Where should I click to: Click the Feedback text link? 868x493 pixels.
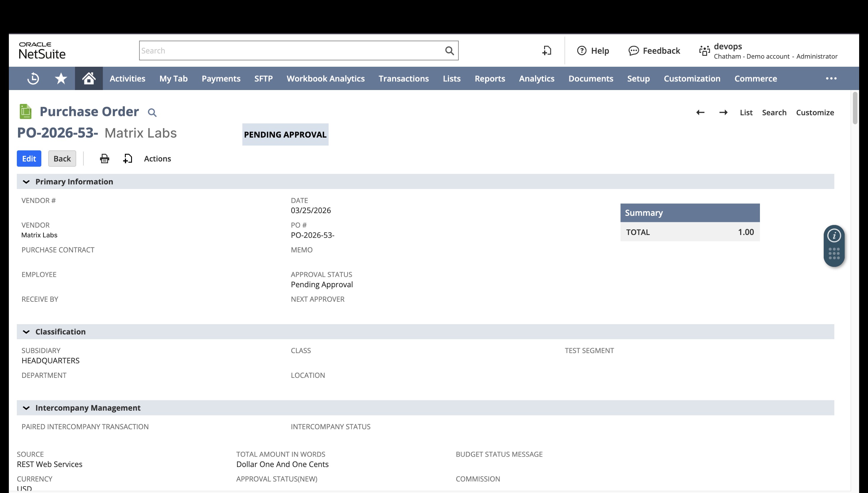click(661, 51)
